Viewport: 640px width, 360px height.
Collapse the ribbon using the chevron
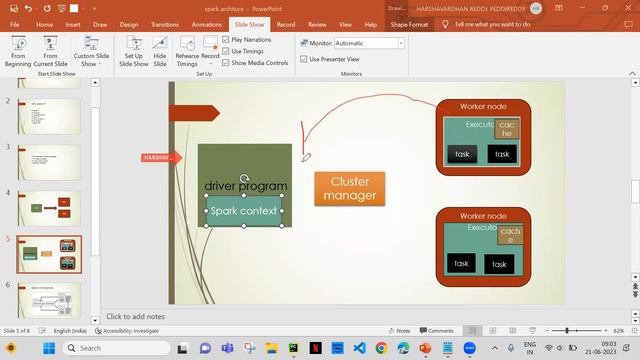click(x=632, y=74)
